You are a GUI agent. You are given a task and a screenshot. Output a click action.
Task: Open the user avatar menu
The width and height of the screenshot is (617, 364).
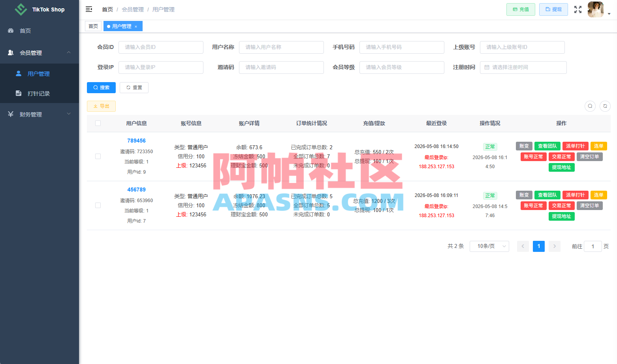coord(596,9)
